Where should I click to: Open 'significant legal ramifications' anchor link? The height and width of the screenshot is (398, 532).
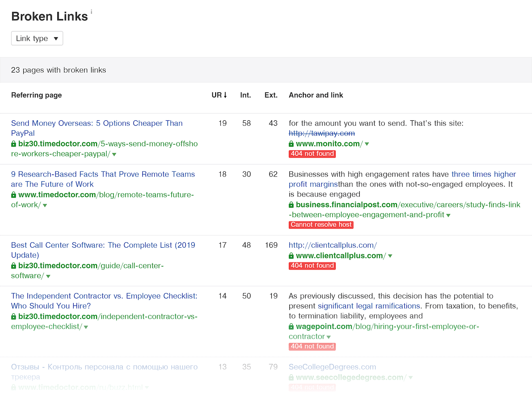click(369, 306)
